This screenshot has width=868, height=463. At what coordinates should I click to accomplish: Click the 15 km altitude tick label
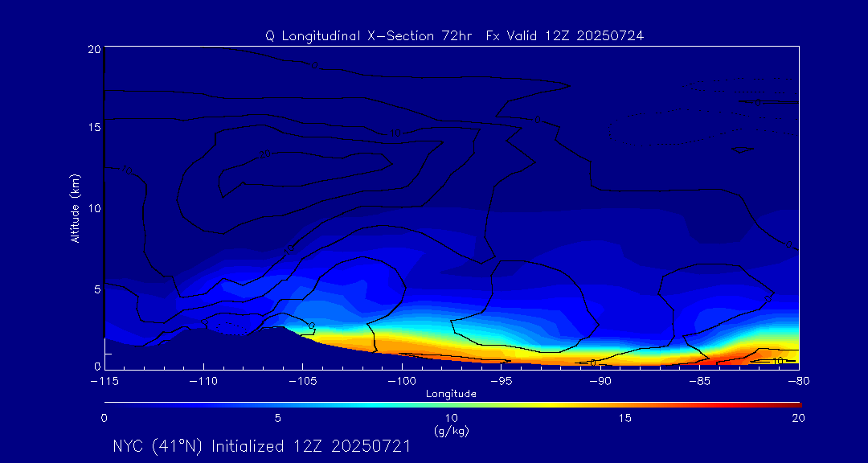coord(92,129)
